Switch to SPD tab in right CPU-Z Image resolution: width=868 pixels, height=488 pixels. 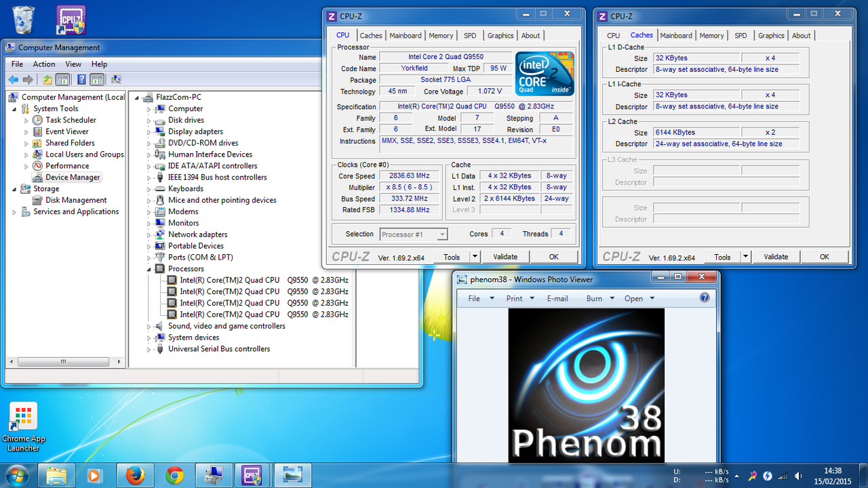tap(741, 36)
